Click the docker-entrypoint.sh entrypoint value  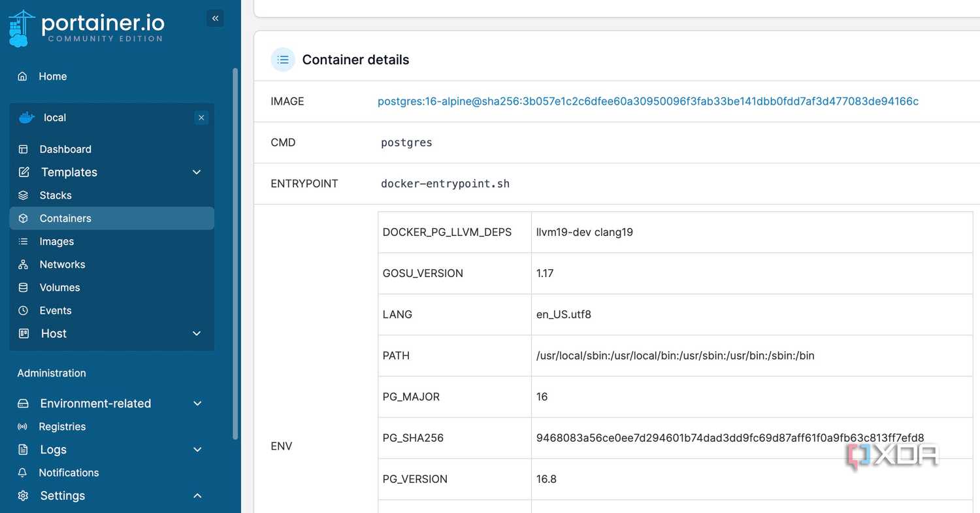[x=445, y=184]
